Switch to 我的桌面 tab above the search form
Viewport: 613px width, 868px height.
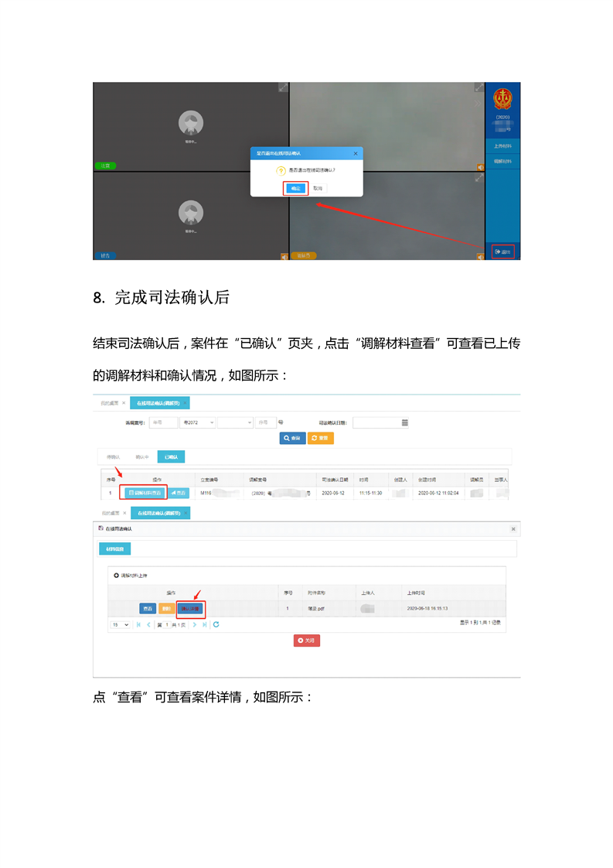(x=110, y=403)
